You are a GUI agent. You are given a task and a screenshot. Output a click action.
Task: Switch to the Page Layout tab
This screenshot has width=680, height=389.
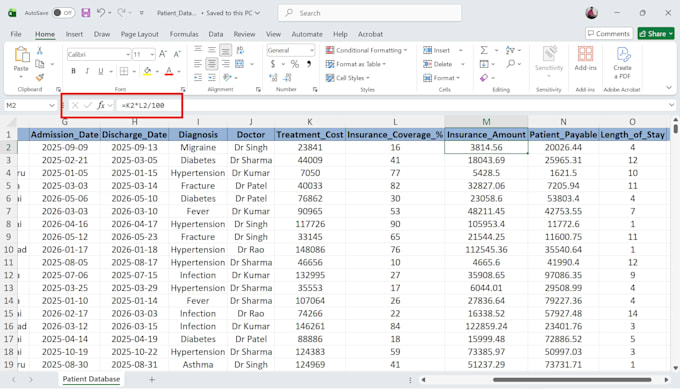tap(139, 34)
